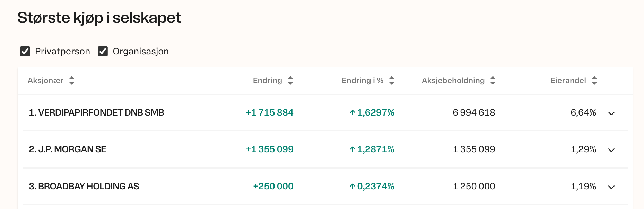Click up-arrow icon beside 0,2374%
Image resolution: width=644 pixels, height=209 pixels.
pos(353,186)
